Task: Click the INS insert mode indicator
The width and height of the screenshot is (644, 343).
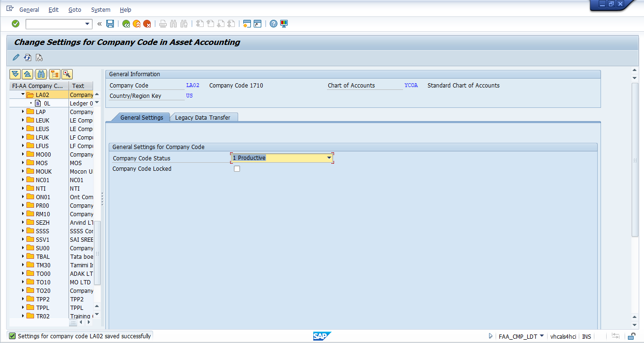Action: [x=586, y=336]
